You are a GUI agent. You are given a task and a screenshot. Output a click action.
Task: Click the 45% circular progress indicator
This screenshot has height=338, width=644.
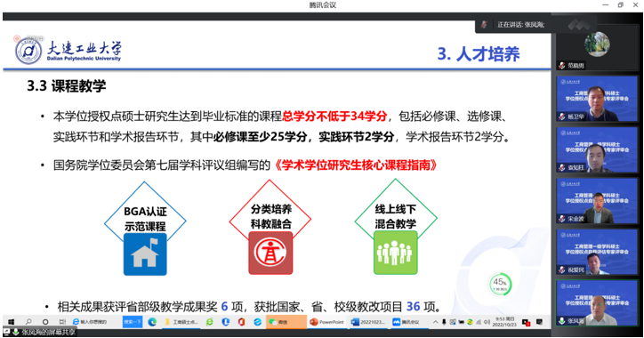pos(500,285)
